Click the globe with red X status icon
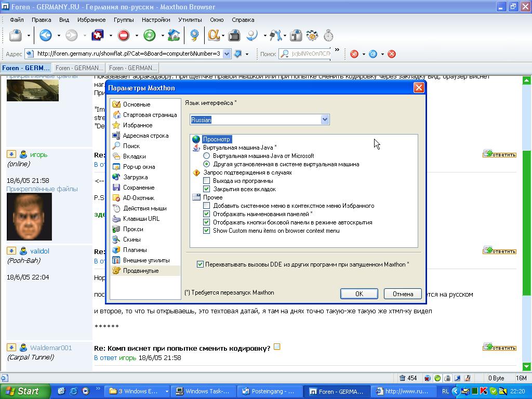Image resolution: width=532 pixels, height=399 pixels. (x=428, y=378)
